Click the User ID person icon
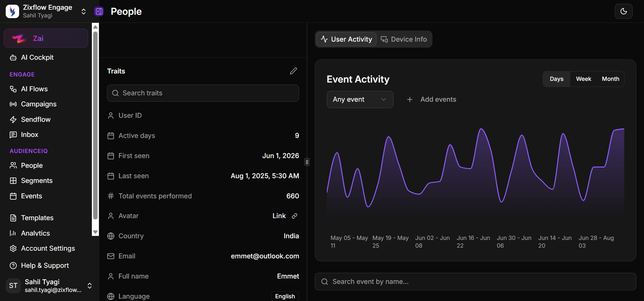 click(x=111, y=115)
